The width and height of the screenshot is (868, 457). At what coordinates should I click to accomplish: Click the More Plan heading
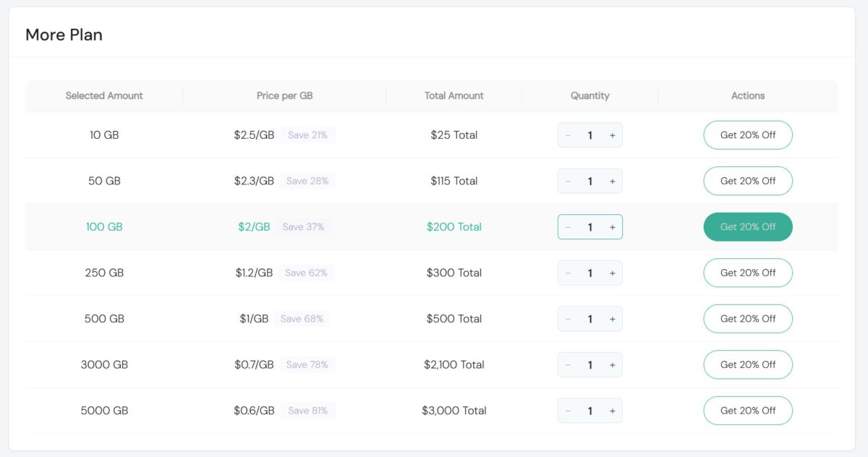tap(64, 35)
